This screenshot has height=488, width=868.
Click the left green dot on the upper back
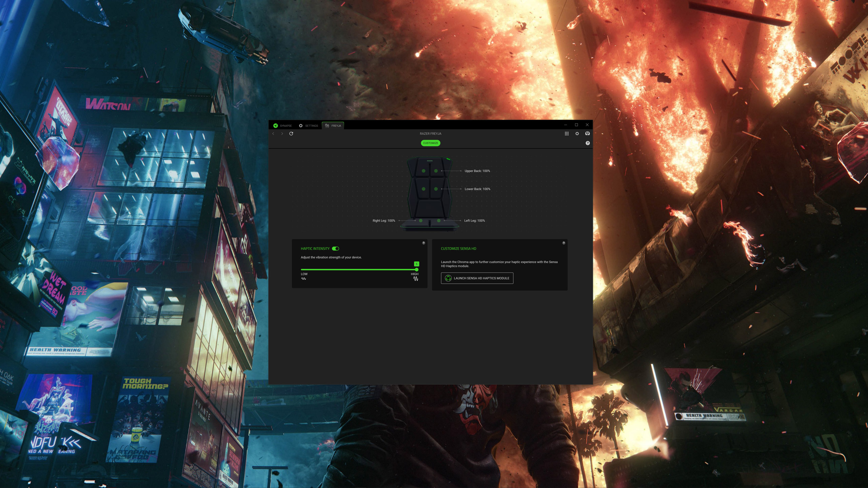point(423,171)
